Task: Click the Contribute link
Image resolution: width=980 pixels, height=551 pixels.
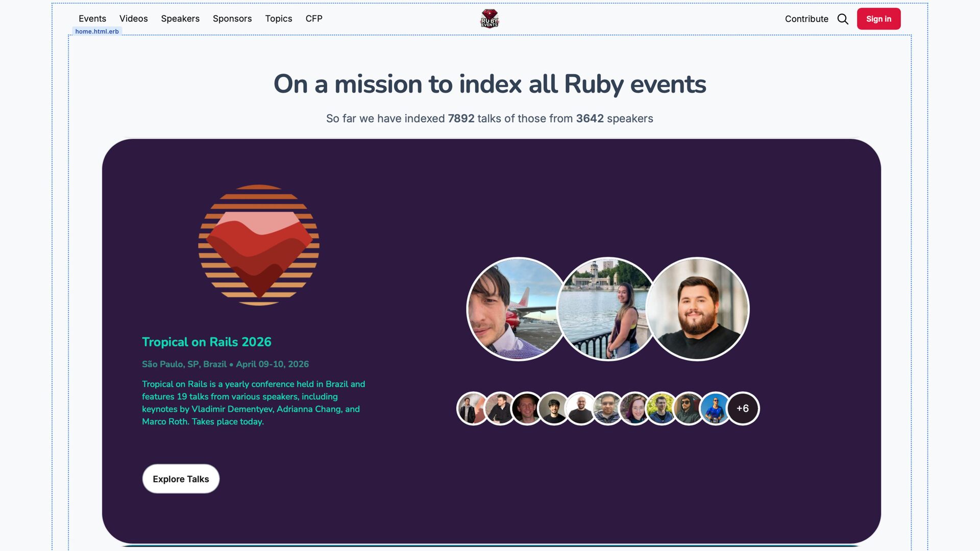Action: click(x=806, y=19)
